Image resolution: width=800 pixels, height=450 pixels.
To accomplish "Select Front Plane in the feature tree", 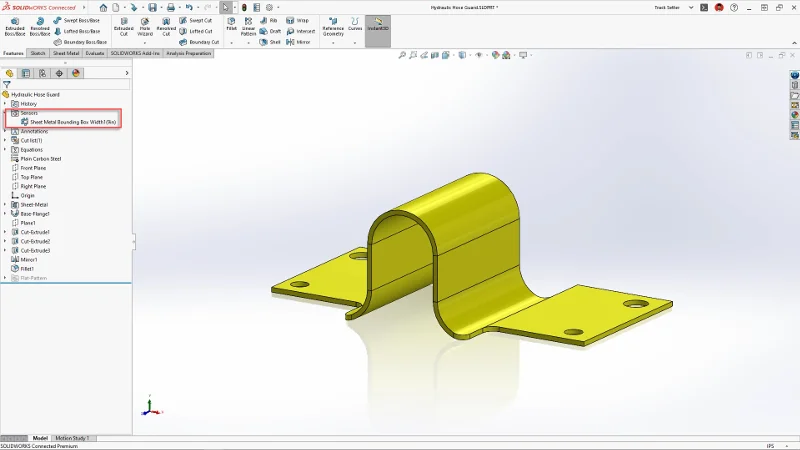I will (33, 168).
